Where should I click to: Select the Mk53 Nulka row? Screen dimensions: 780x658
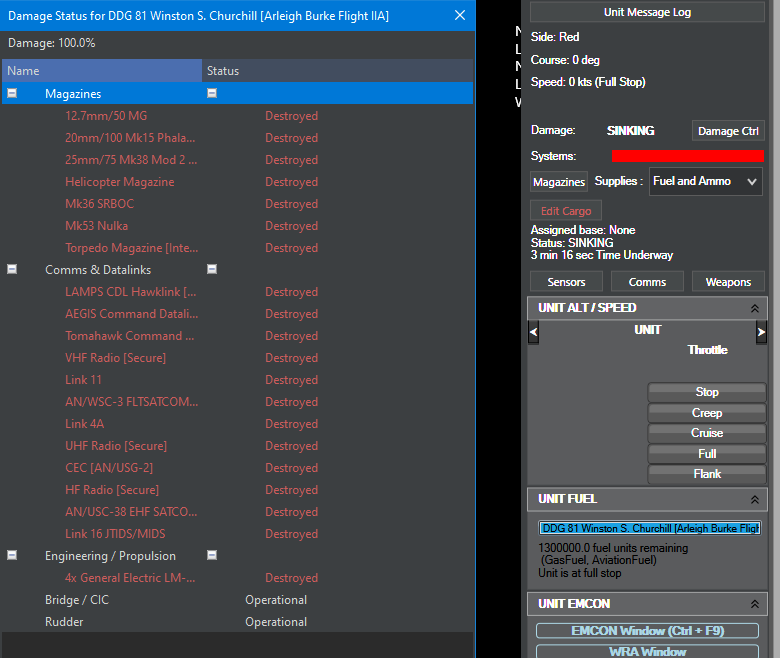click(237, 226)
